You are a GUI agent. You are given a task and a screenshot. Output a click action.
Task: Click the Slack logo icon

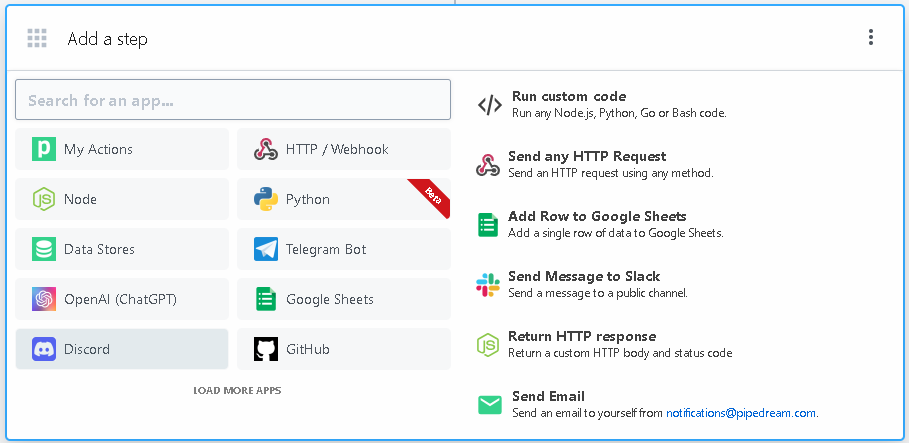[x=488, y=285]
